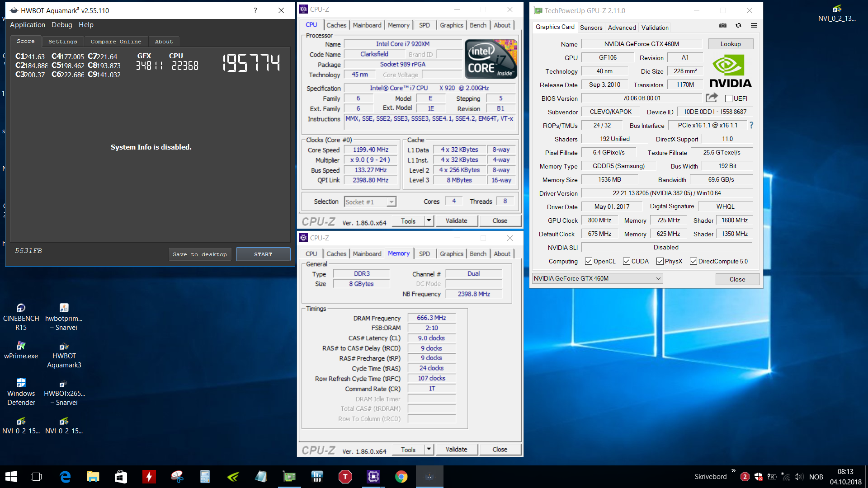Click Validate in upper CPU-Z window
Image resolution: width=868 pixels, height=488 pixels.
point(456,221)
